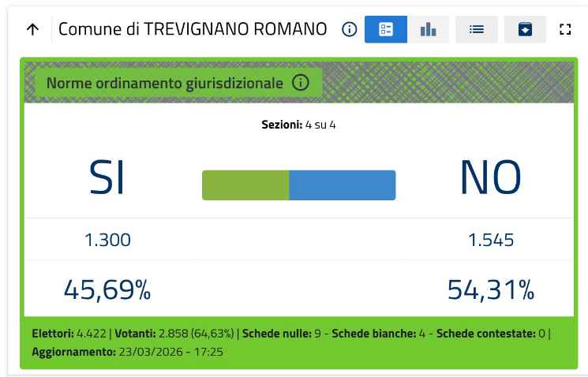Click the up arrow back icon

(32, 30)
